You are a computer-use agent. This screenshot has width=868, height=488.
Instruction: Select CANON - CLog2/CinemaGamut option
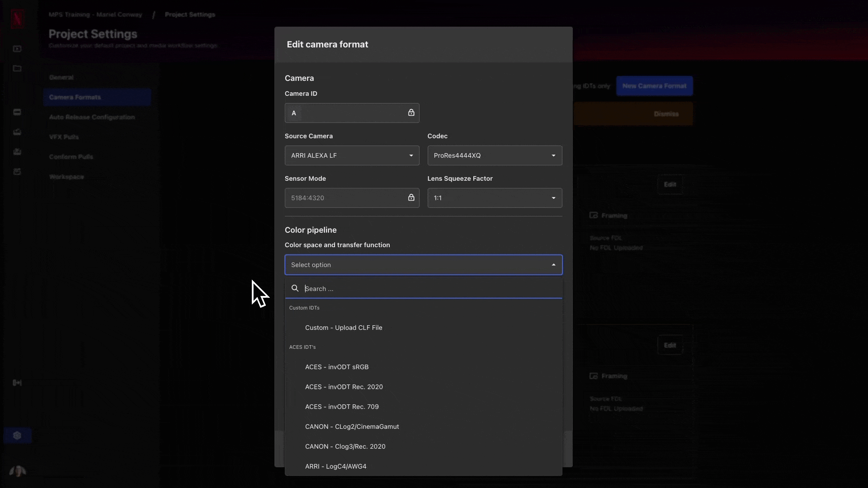click(x=424, y=427)
